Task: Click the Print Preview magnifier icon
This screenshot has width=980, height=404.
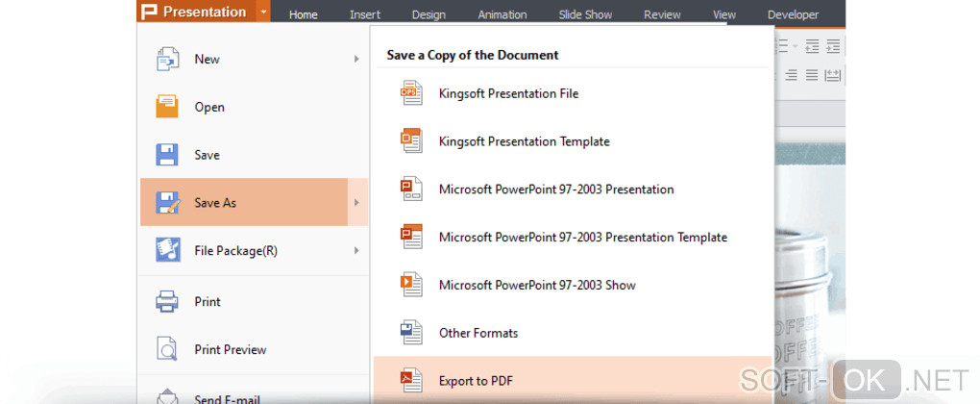Action: 167,349
